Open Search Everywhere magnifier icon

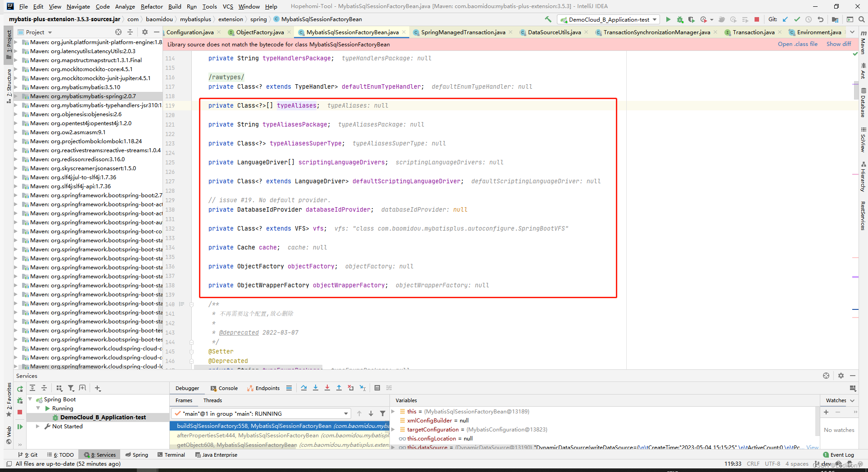[861, 19]
